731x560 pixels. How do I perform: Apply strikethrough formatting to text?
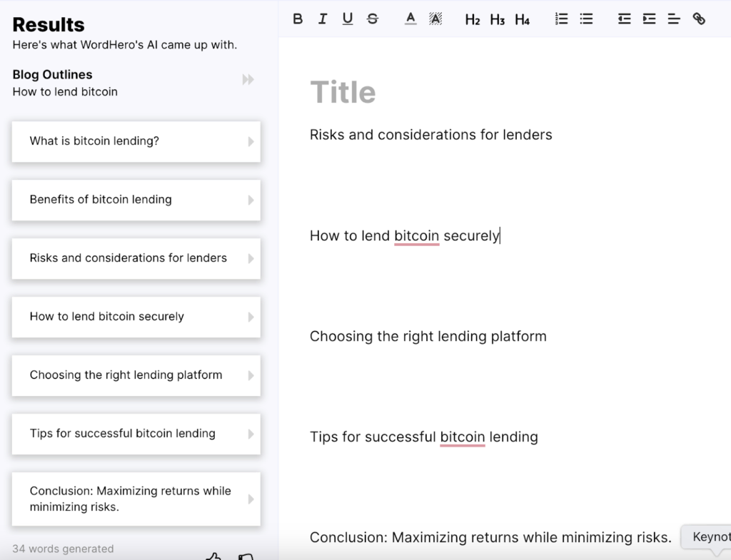[373, 19]
